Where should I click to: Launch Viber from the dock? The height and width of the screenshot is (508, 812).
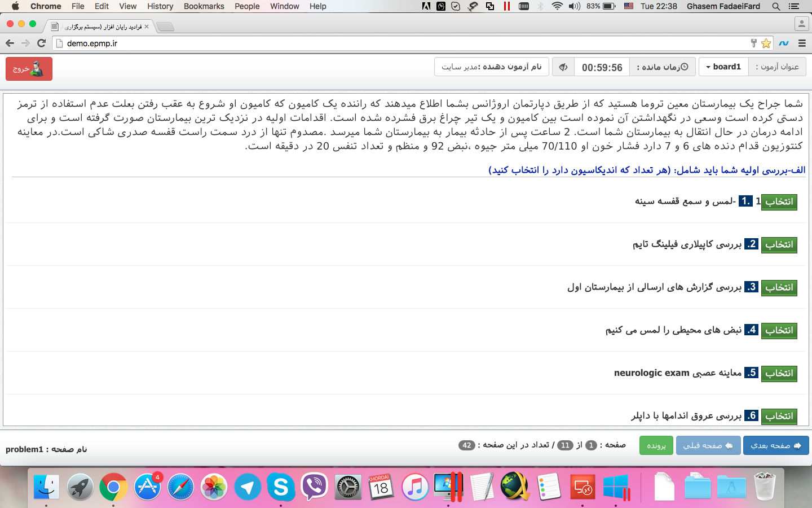(314, 487)
